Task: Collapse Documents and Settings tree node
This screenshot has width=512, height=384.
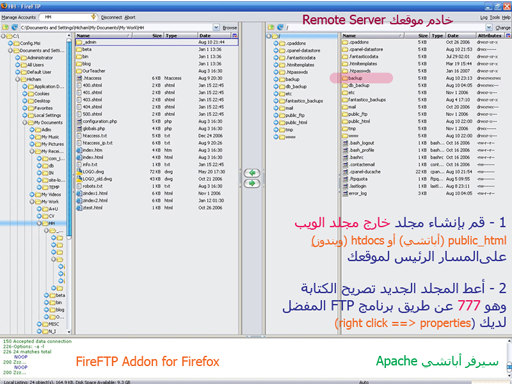Action: click(10, 51)
